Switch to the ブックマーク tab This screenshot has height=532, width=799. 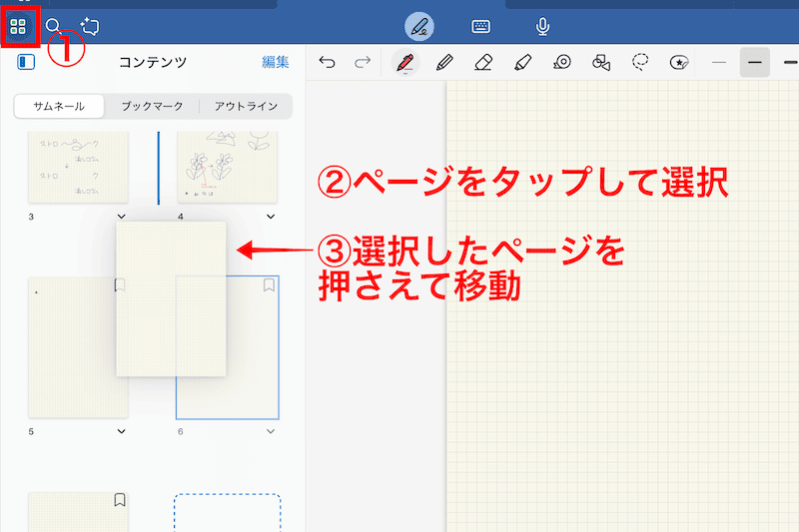153,106
